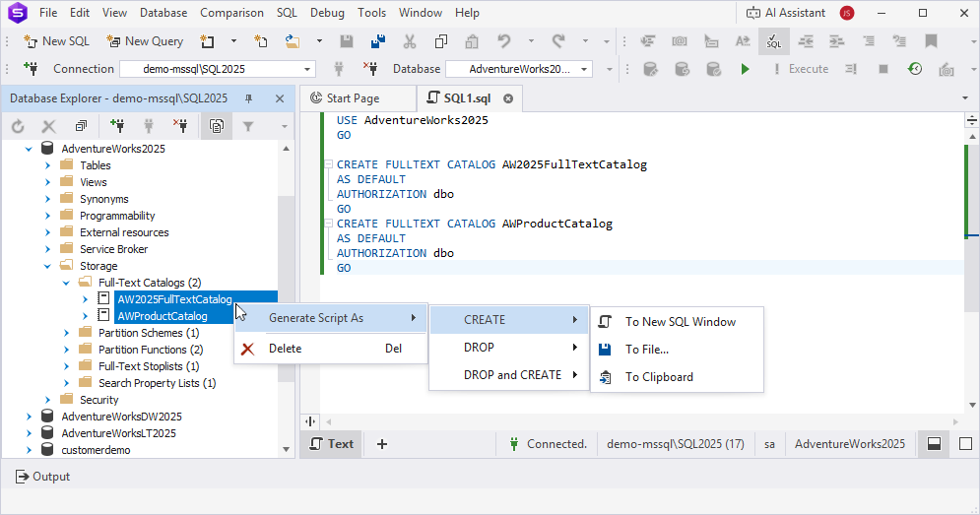Collapse the Full-Text Catalogs (2) node
Image resolution: width=980 pixels, height=515 pixels.
point(66,284)
